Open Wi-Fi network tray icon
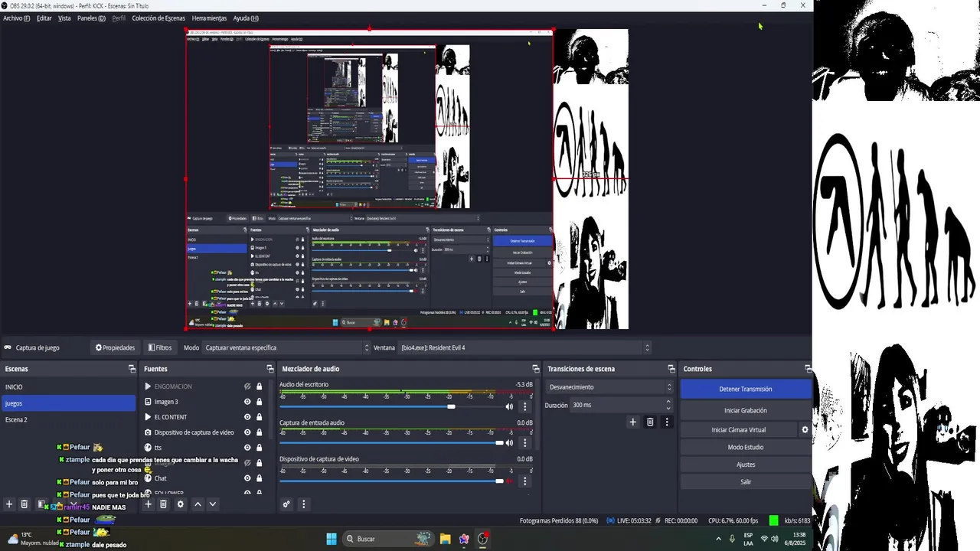 [763, 539]
